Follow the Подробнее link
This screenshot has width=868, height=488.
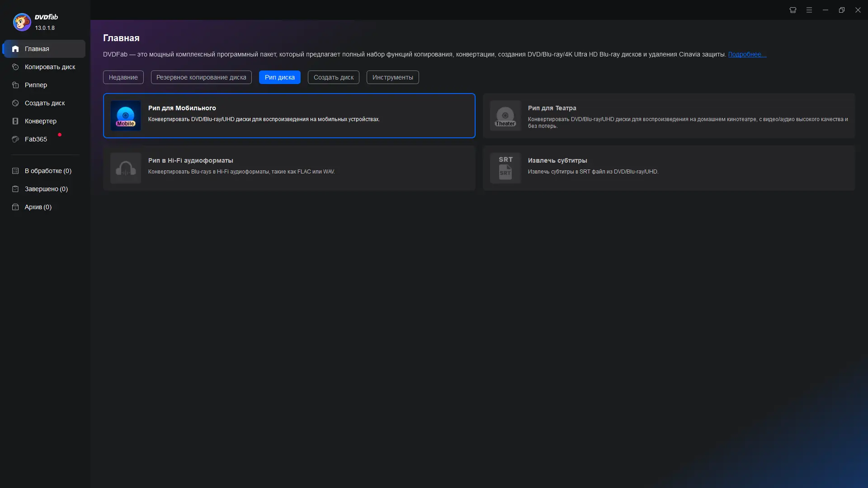pyautogui.click(x=747, y=54)
